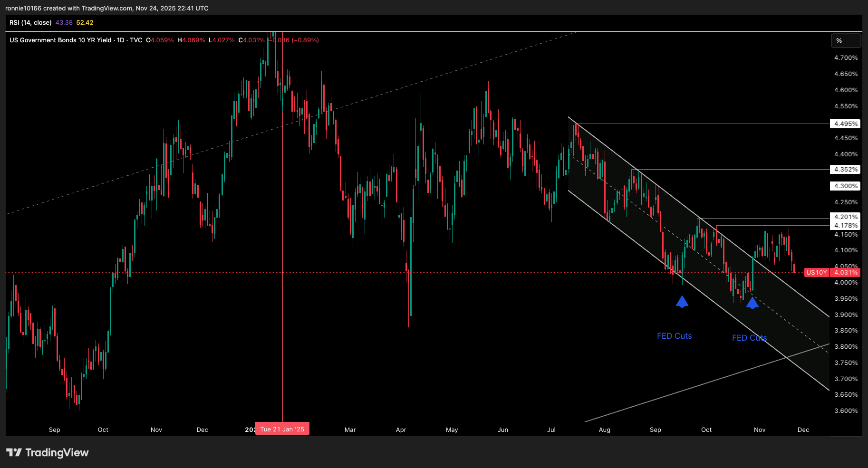Click the left FED Cuts text label
Screen dimensions: 868x468
pos(674,335)
